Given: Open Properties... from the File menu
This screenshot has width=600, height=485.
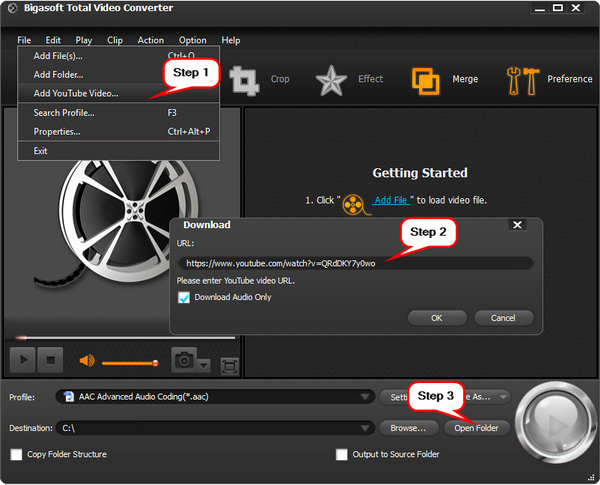Looking at the screenshot, I should point(119,132).
